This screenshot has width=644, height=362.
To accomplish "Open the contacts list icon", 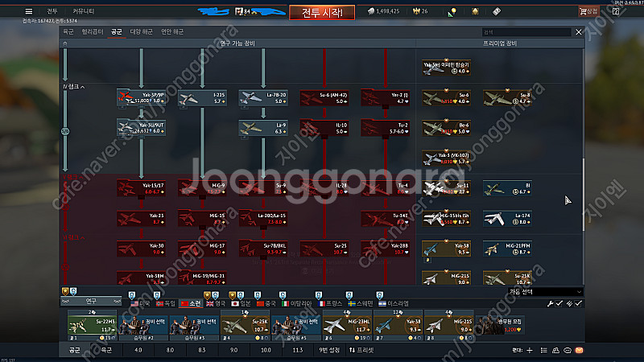I will (544, 350).
